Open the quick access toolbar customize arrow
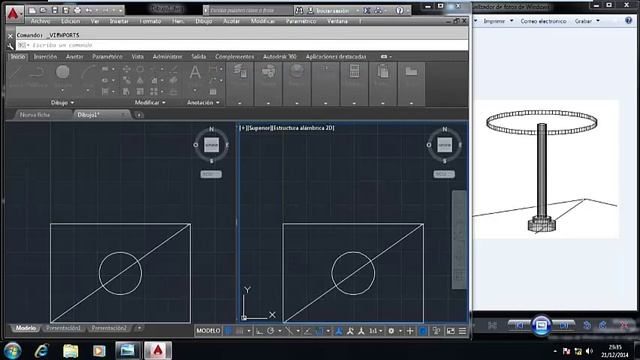This screenshot has width=640, height=360. click(121, 10)
